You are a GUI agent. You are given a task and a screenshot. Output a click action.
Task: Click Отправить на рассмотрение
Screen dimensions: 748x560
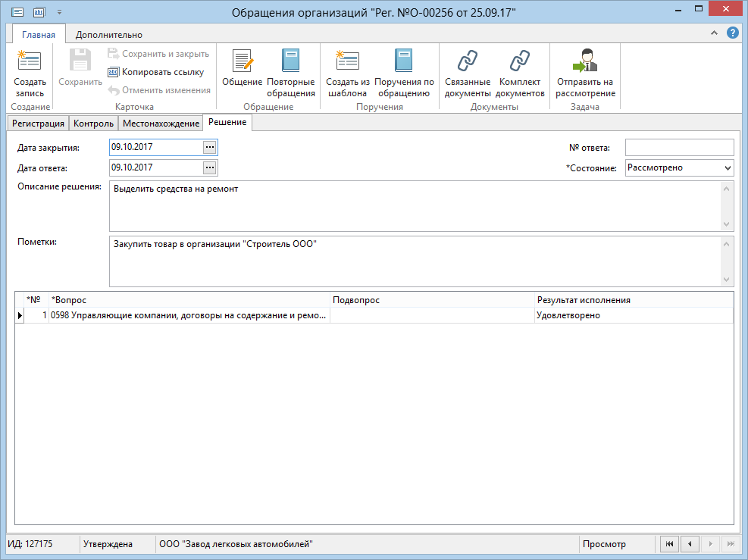pyautogui.click(x=584, y=61)
